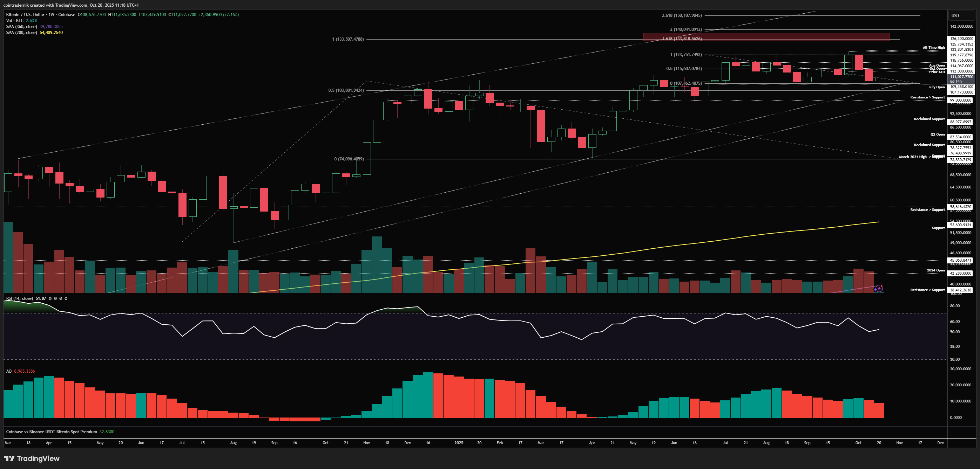The height and width of the screenshot is (469, 980).
Task: Click the current price label 111,027.7700
Action: coord(961,77)
